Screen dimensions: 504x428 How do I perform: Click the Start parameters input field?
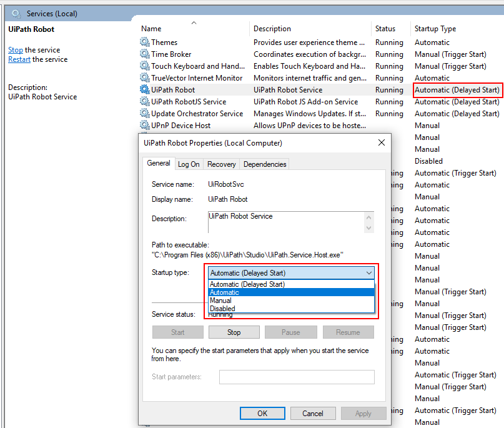point(297,377)
